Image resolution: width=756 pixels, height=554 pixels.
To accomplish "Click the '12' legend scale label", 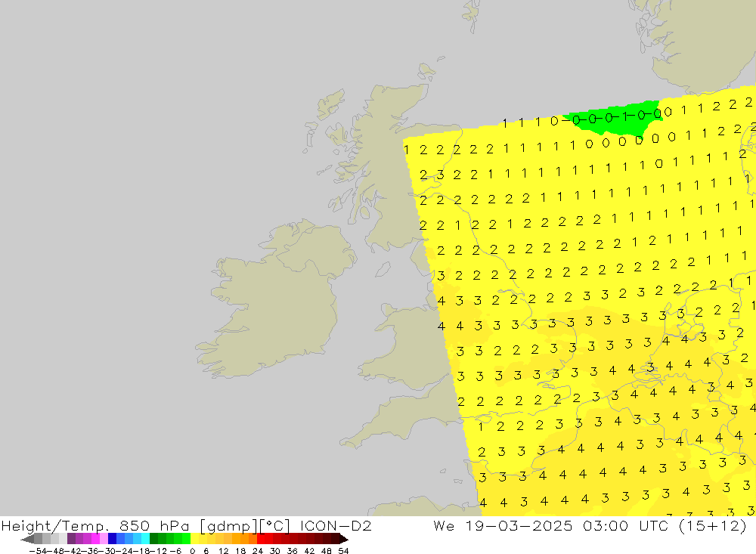I will [223, 551].
